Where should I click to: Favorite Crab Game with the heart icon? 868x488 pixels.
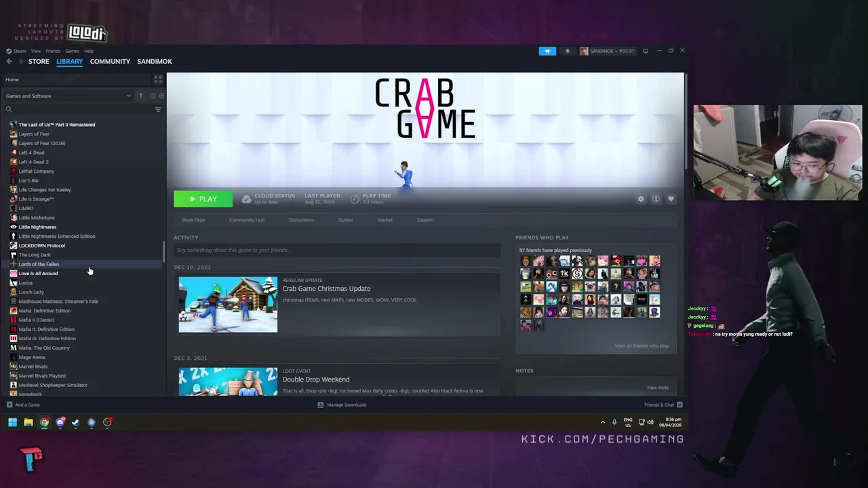[671, 199]
